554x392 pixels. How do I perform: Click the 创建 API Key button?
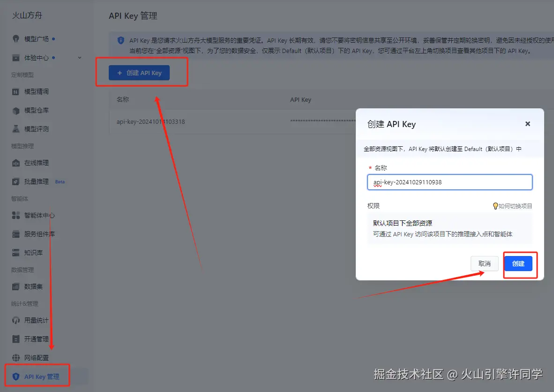[x=139, y=73]
